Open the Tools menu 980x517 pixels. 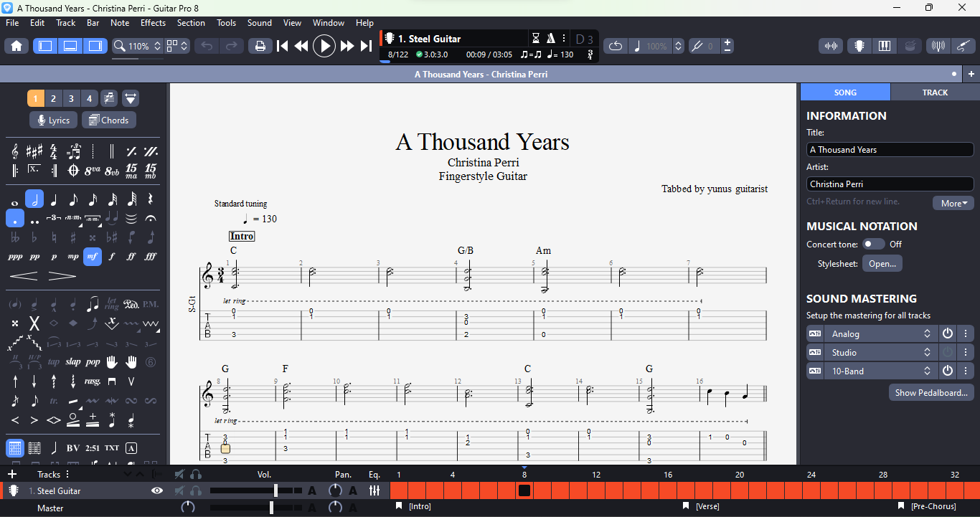point(227,23)
